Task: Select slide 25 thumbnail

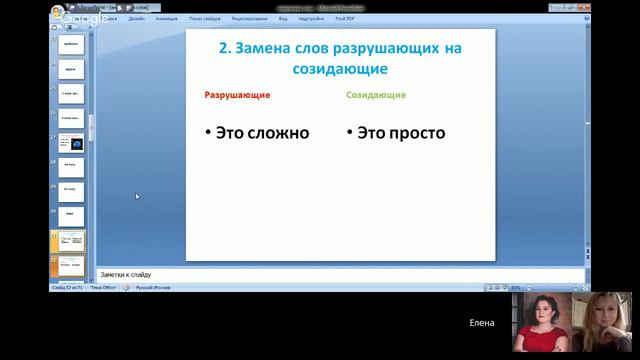Action: (x=71, y=94)
